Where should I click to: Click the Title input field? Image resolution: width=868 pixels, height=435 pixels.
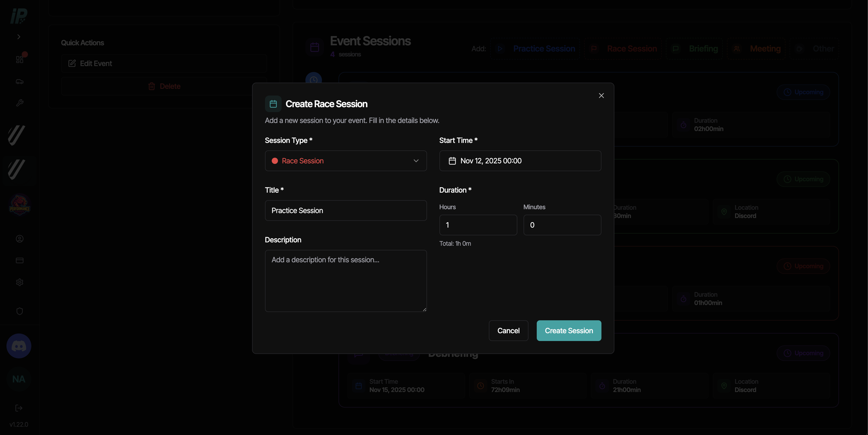pos(346,211)
